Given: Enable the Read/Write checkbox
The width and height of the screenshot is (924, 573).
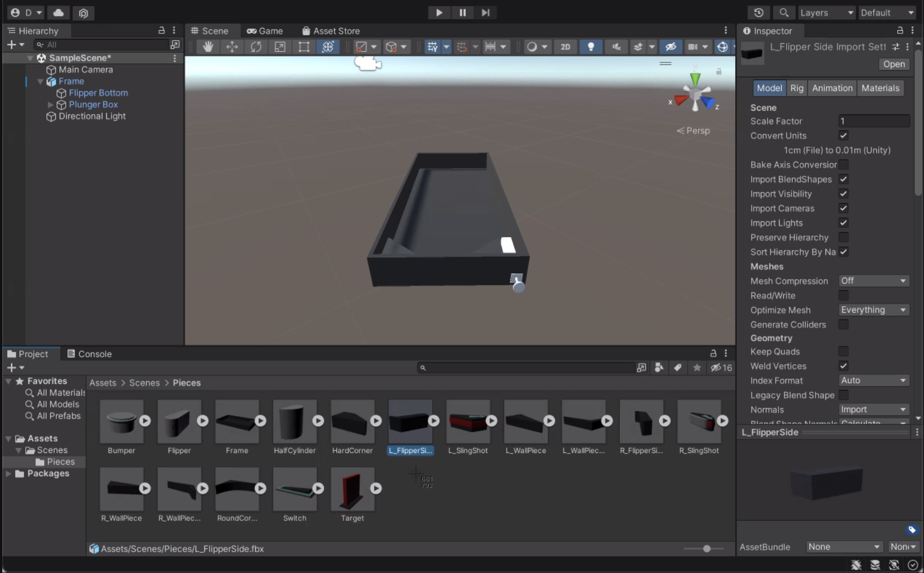Looking at the screenshot, I should coord(844,296).
